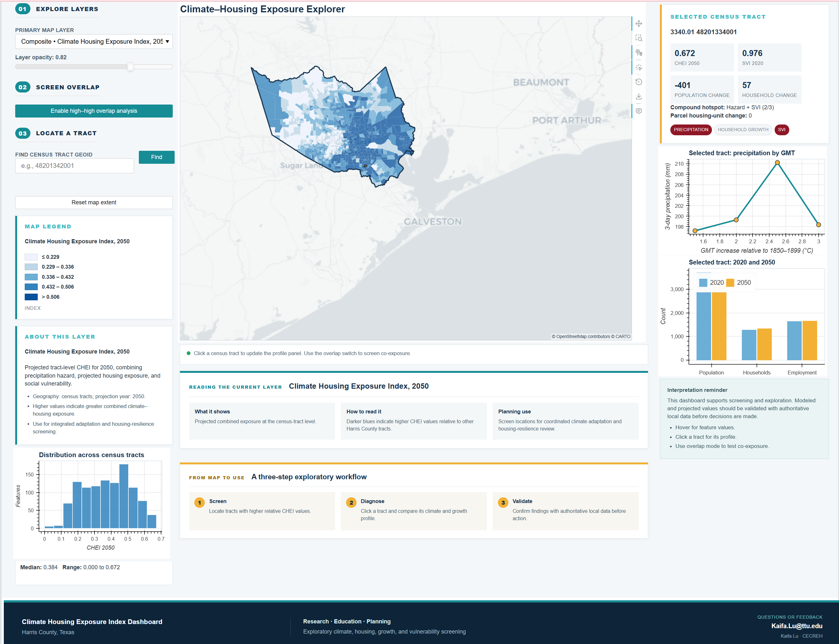Click step 3 'Validate' workflow card

(x=565, y=511)
